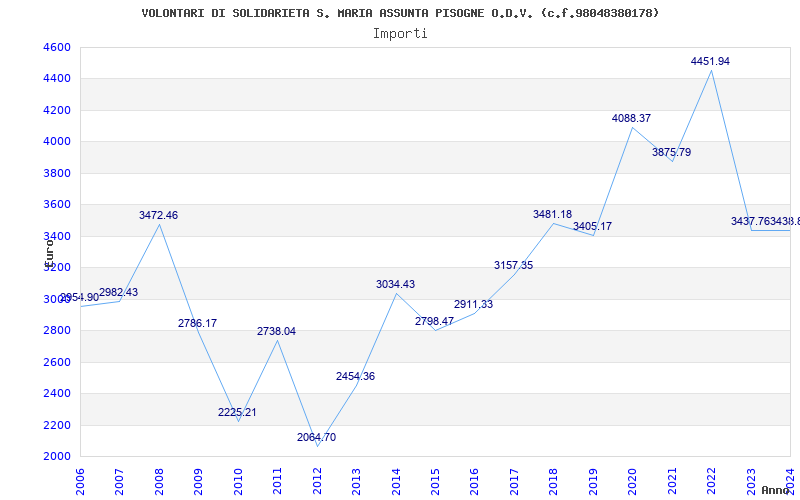Screen dimensions: 800x500
Task: Click the data label 3405.17
Action: [592, 226]
